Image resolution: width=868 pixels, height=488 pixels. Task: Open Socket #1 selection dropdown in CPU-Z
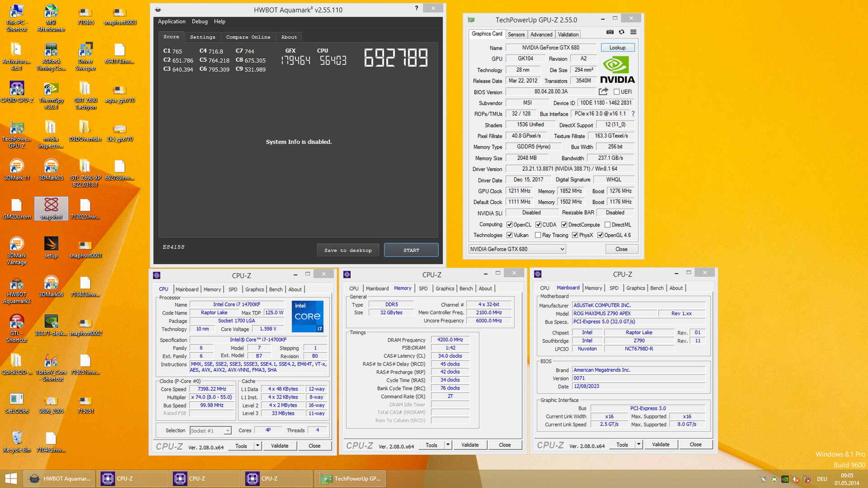click(x=211, y=431)
